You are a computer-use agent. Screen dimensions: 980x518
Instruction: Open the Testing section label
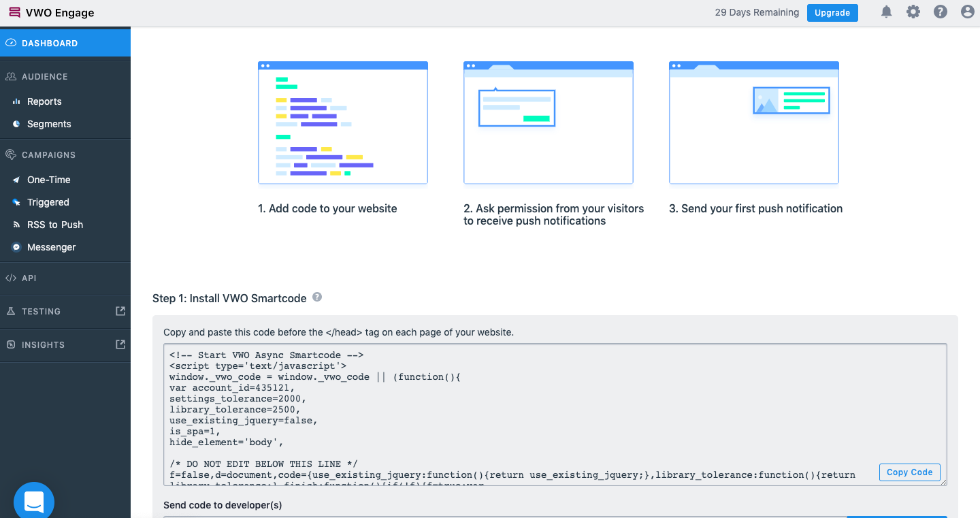click(41, 311)
